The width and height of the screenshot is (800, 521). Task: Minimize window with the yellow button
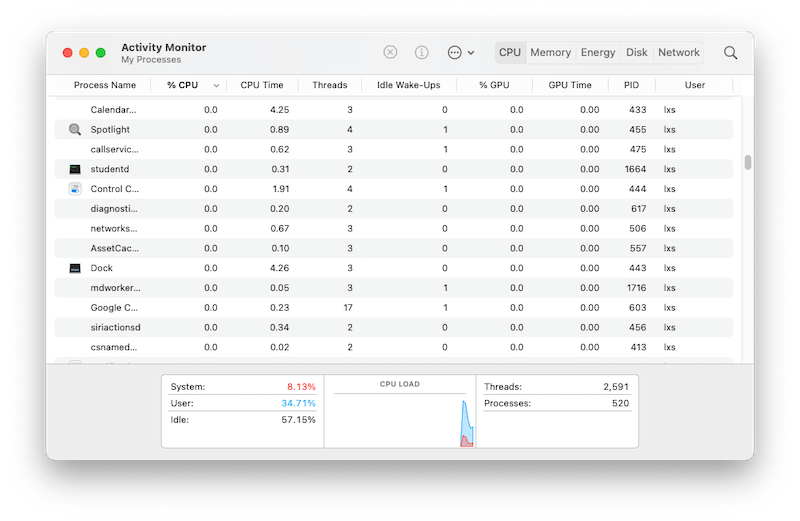click(84, 53)
